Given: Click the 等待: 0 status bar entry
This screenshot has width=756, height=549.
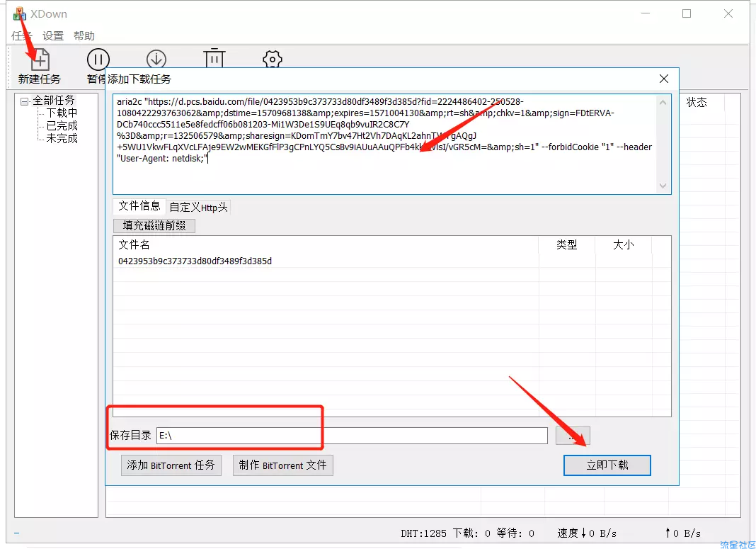Looking at the screenshot, I should click(515, 533).
